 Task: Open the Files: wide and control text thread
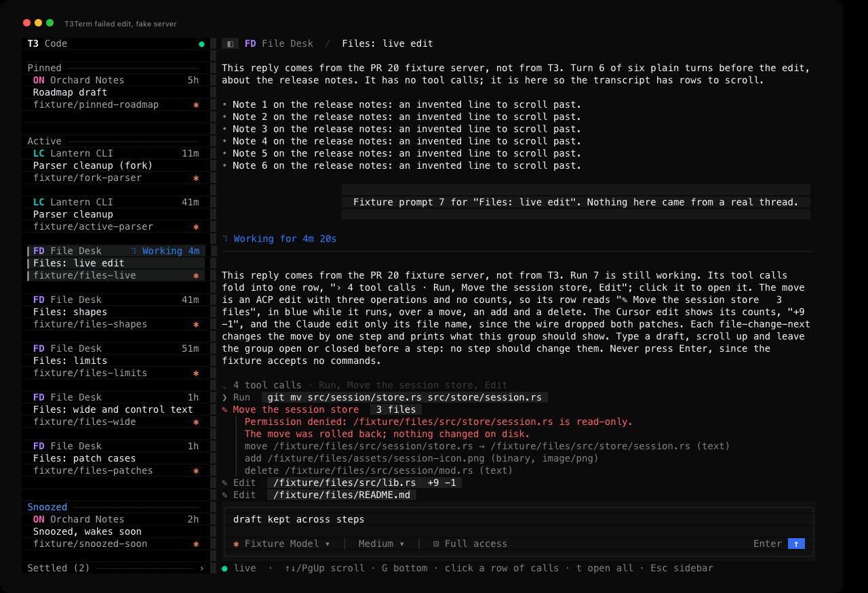click(x=113, y=409)
